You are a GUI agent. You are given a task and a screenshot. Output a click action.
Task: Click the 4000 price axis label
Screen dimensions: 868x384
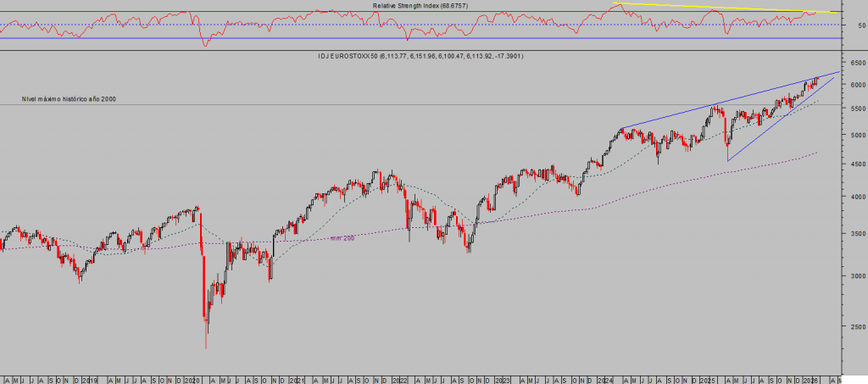[856, 197]
